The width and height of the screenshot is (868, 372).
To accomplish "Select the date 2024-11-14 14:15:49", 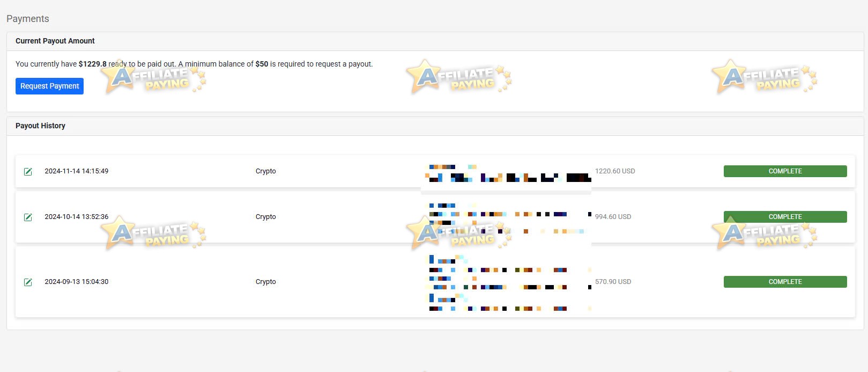I will click(x=77, y=171).
